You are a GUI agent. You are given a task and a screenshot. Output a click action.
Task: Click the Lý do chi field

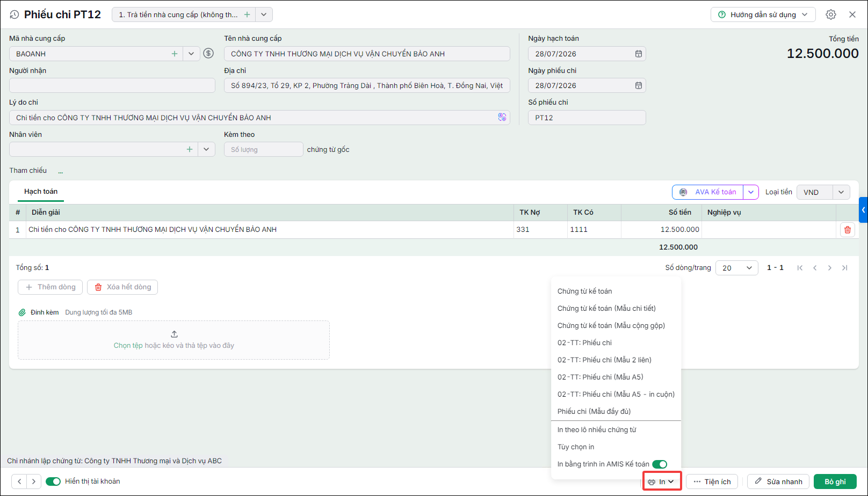pyautogui.click(x=259, y=118)
